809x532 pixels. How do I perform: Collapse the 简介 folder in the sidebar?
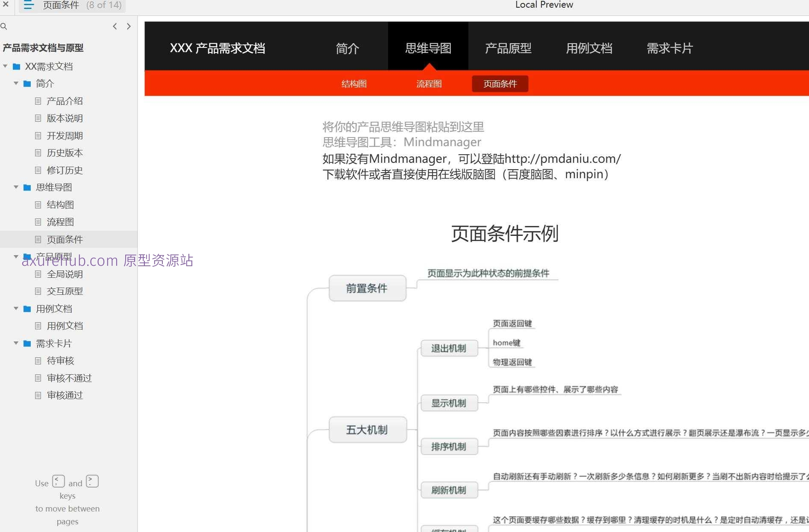point(16,84)
